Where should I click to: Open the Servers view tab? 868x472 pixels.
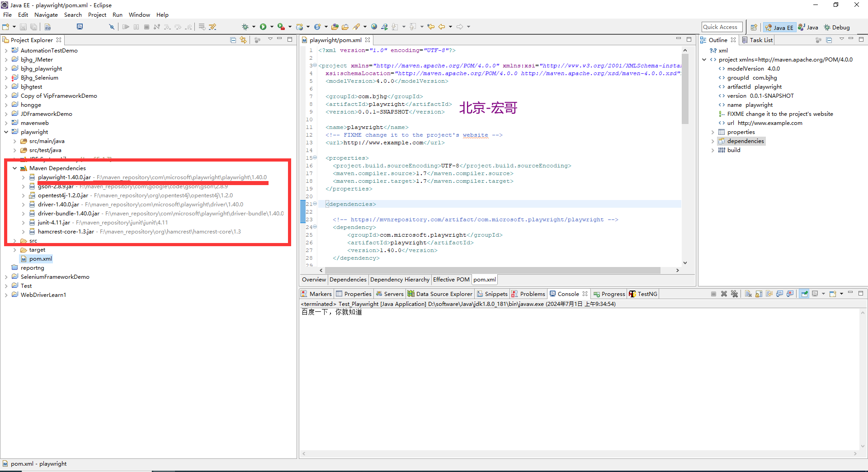tap(390, 294)
